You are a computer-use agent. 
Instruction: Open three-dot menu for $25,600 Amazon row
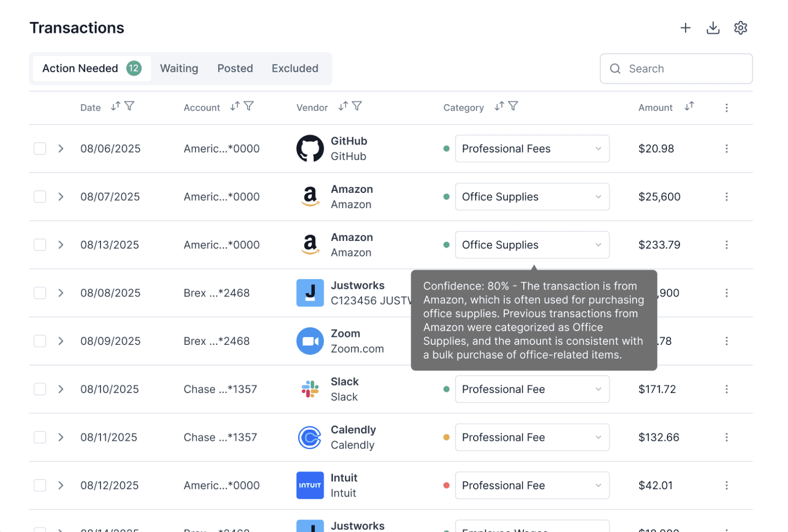pyautogui.click(x=726, y=197)
